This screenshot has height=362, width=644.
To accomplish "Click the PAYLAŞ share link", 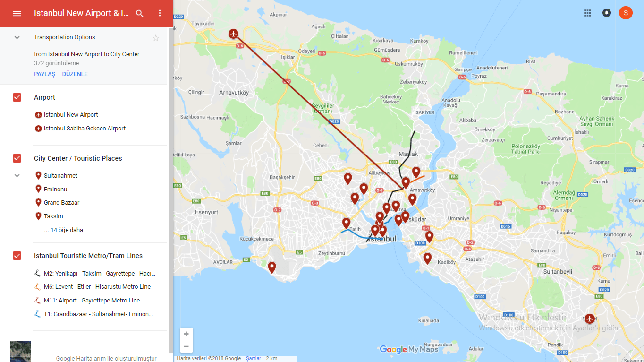I will [x=45, y=74].
